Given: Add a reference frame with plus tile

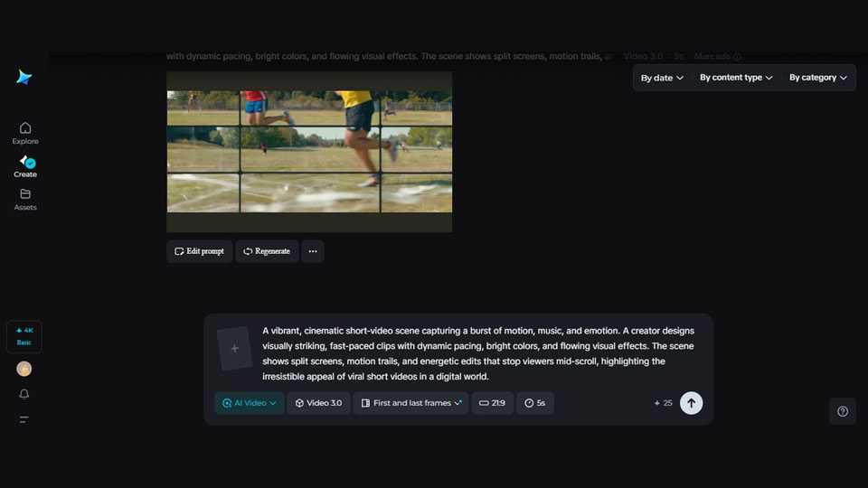Looking at the screenshot, I should pos(235,349).
